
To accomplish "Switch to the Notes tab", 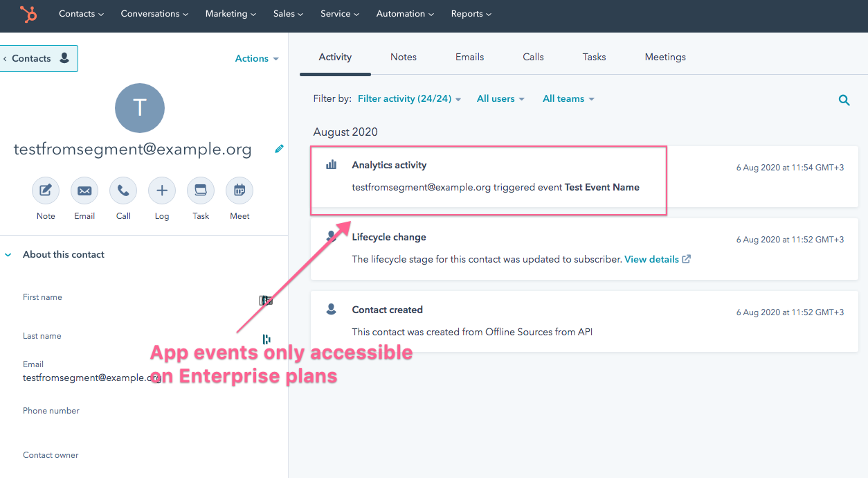I will pos(404,57).
